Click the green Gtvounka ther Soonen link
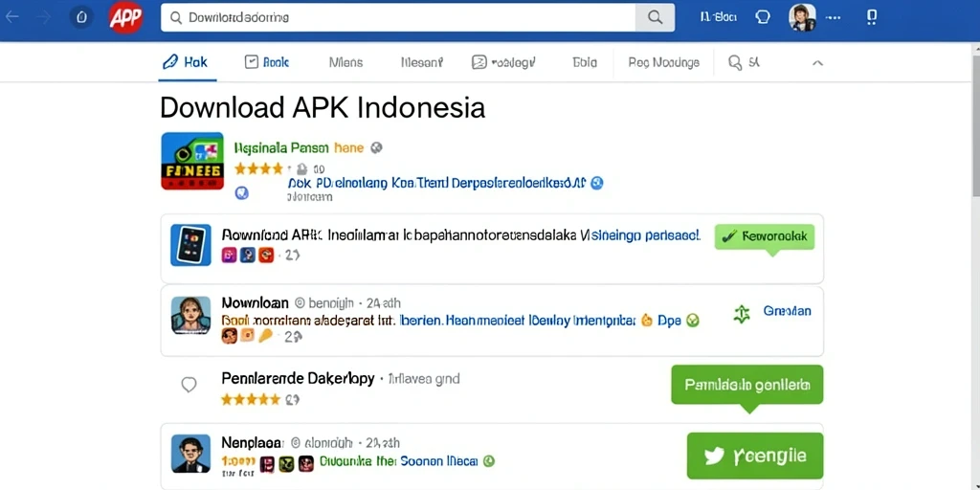980x490 pixels. 399,461
